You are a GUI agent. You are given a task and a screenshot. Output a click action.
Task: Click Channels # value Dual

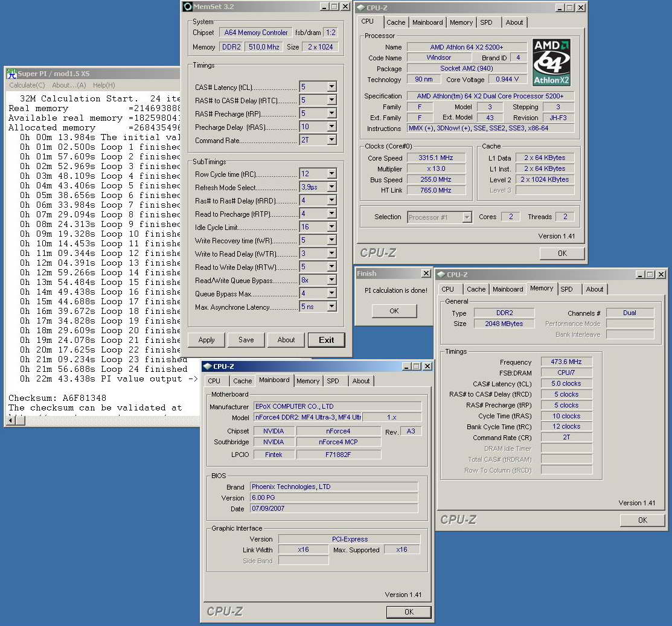(630, 313)
